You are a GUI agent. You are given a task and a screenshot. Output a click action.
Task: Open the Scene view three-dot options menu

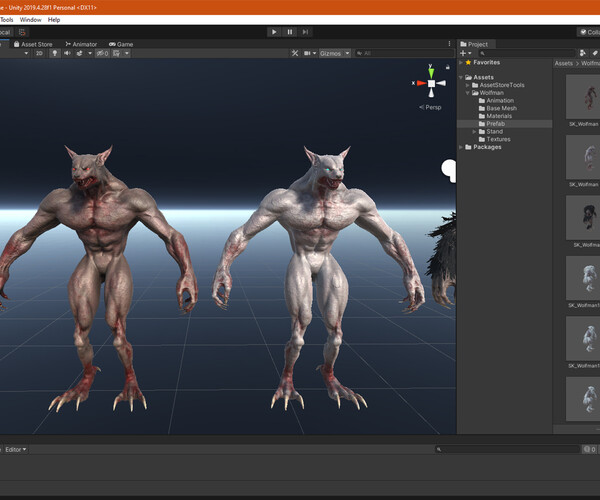pos(449,44)
